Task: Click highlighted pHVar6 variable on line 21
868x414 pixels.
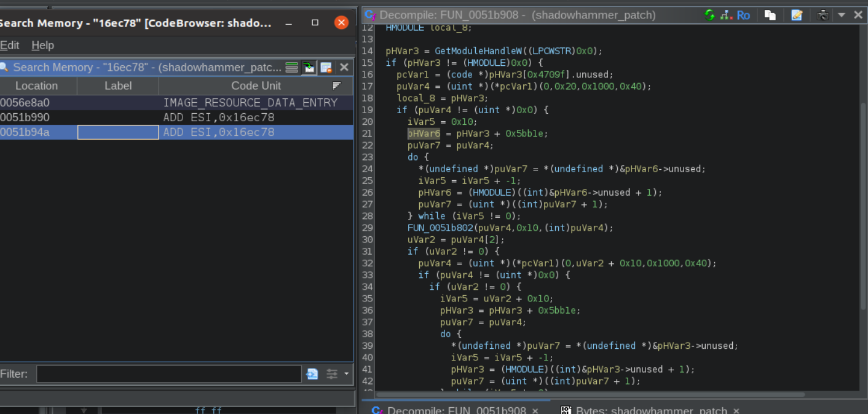Action: tap(424, 133)
